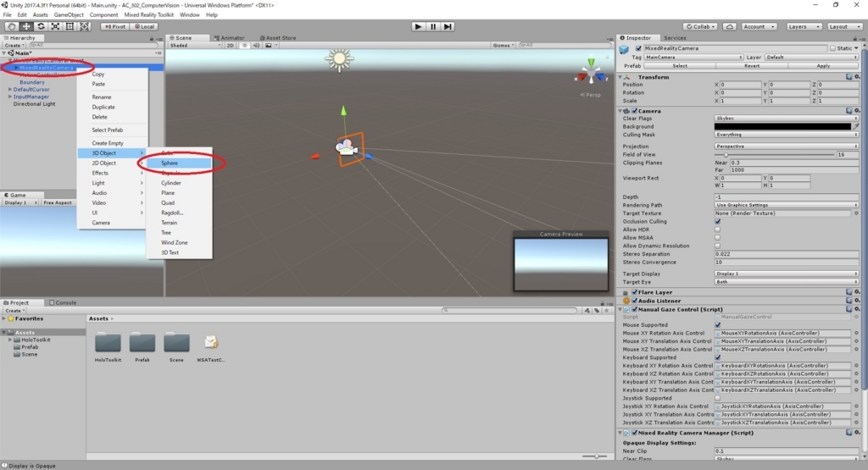The height and width of the screenshot is (470, 868).
Task: Open Target Eye dropdown
Action: click(x=786, y=282)
